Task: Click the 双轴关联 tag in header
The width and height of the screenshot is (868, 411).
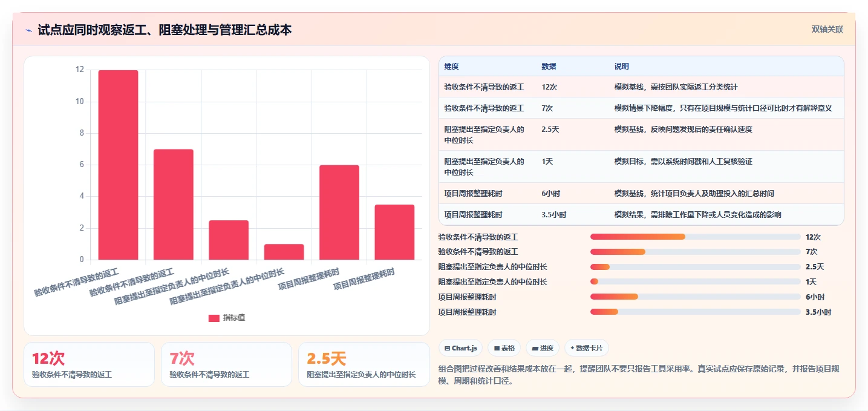Action: tap(827, 30)
